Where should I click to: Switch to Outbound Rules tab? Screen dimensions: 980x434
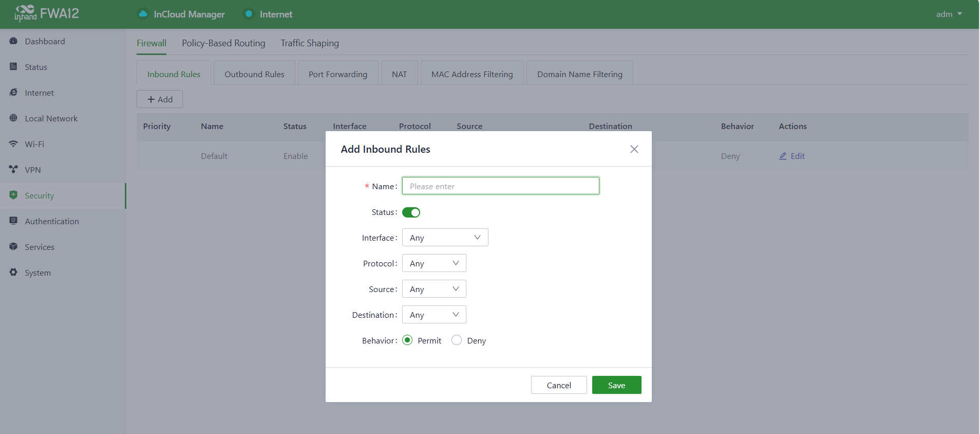click(254, 74)
